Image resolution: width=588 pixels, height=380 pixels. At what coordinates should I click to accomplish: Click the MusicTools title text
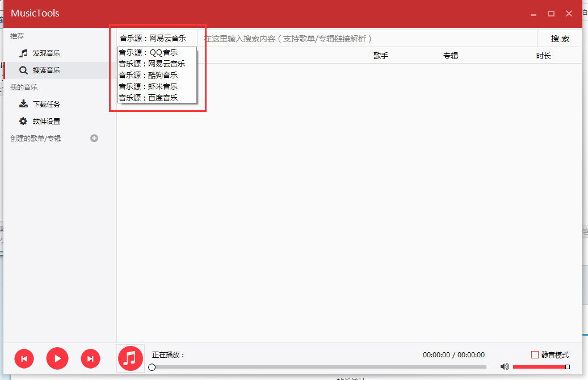(35, 13)
